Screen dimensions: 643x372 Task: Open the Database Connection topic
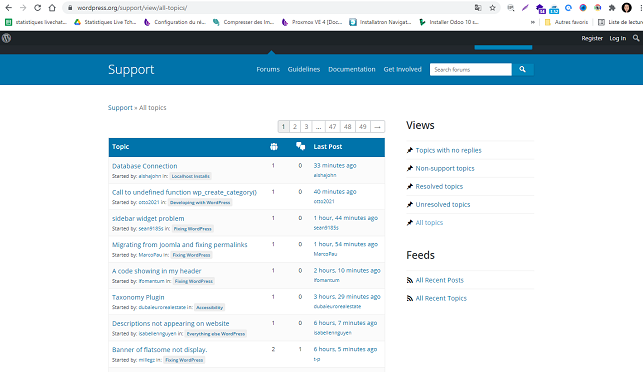point(145,166)
